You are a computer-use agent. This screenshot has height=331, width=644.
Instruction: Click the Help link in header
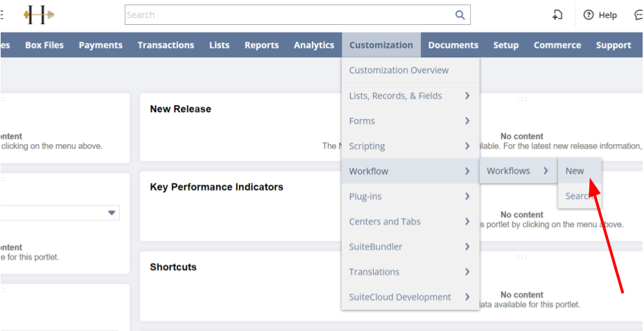coord(607,15)
